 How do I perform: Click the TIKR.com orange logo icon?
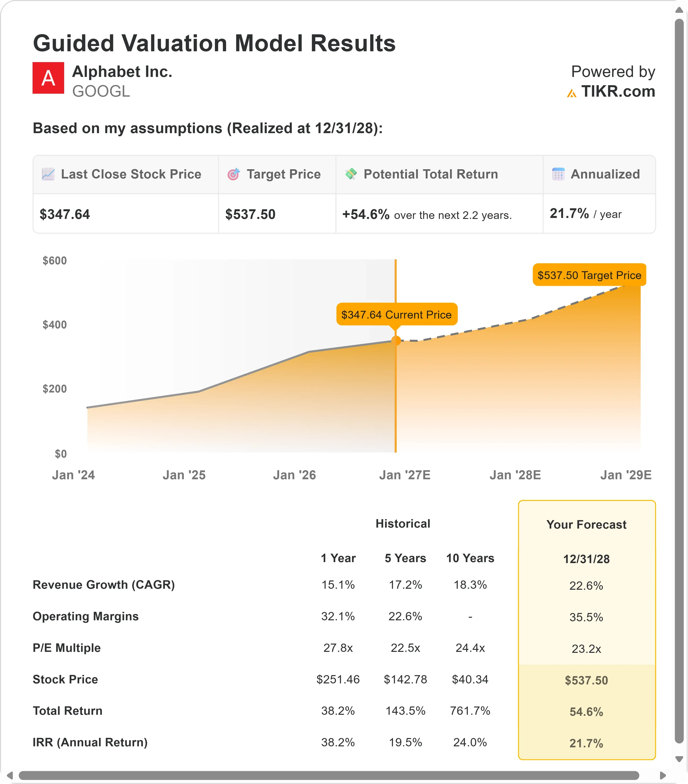pos(572,93)
